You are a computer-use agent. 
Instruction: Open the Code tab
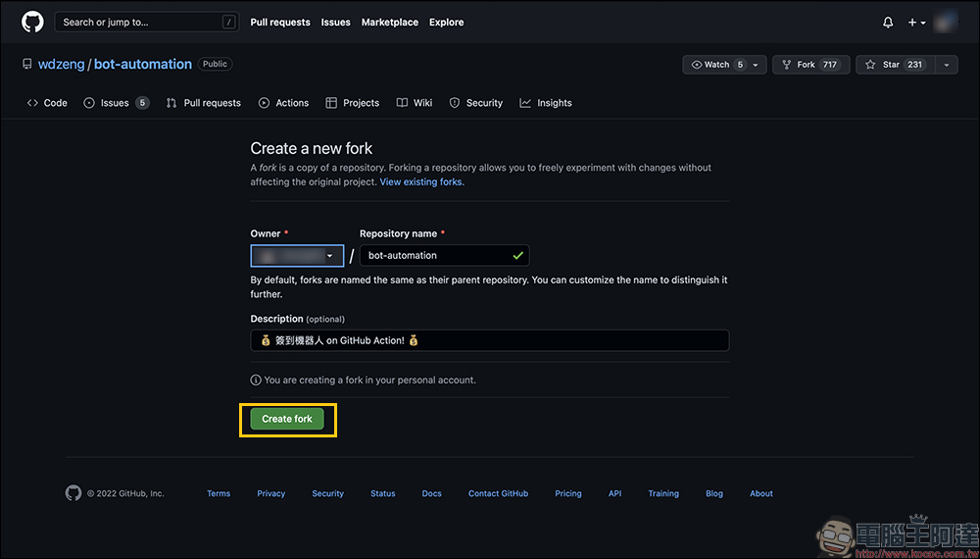[47, 103]
